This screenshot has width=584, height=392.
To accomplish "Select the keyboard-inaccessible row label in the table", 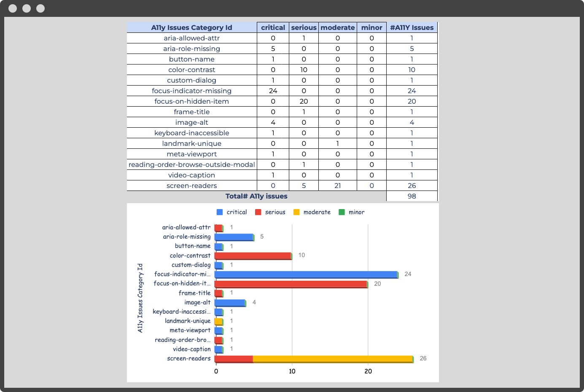I will 191,133.
